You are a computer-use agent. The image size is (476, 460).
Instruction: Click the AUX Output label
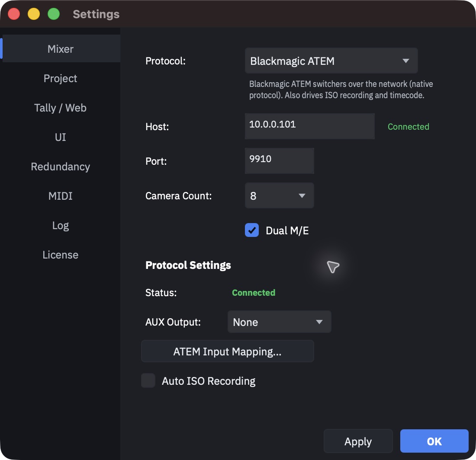click(x=173, y=322)
